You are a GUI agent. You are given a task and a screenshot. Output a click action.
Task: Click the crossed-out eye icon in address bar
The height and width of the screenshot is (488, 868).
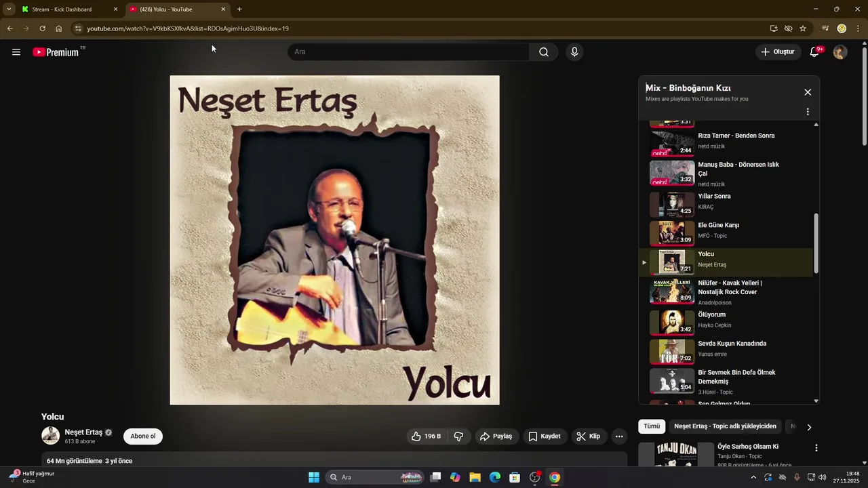tap(788, 28)
